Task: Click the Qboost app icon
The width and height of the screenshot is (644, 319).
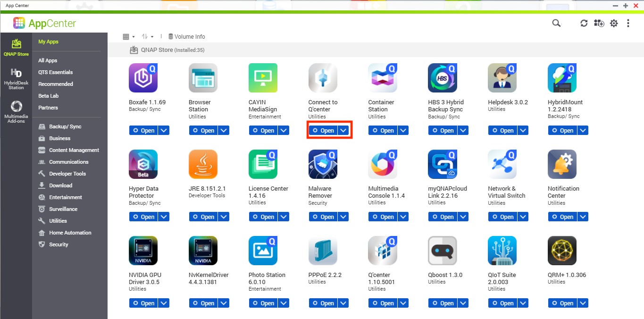Action: point(443,251)
